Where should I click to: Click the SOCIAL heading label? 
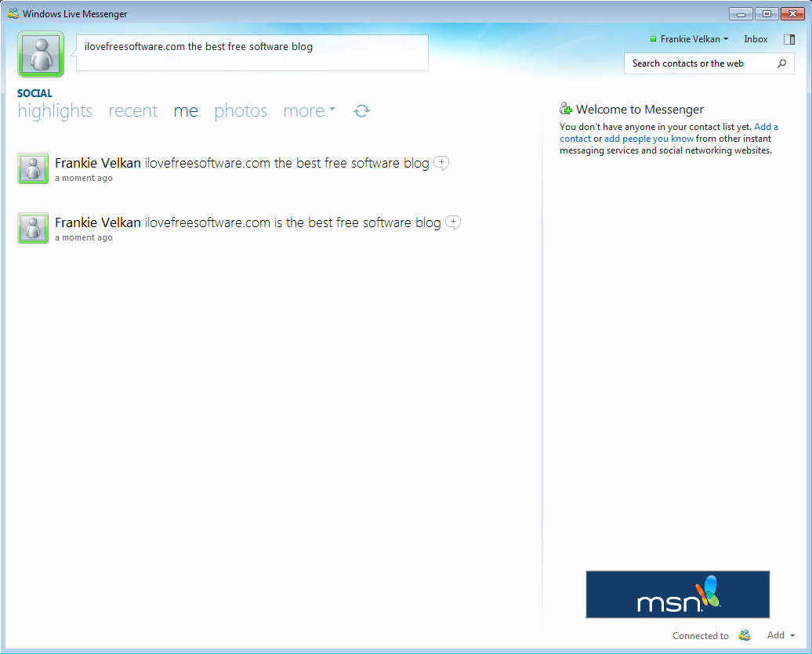(34, 93)
